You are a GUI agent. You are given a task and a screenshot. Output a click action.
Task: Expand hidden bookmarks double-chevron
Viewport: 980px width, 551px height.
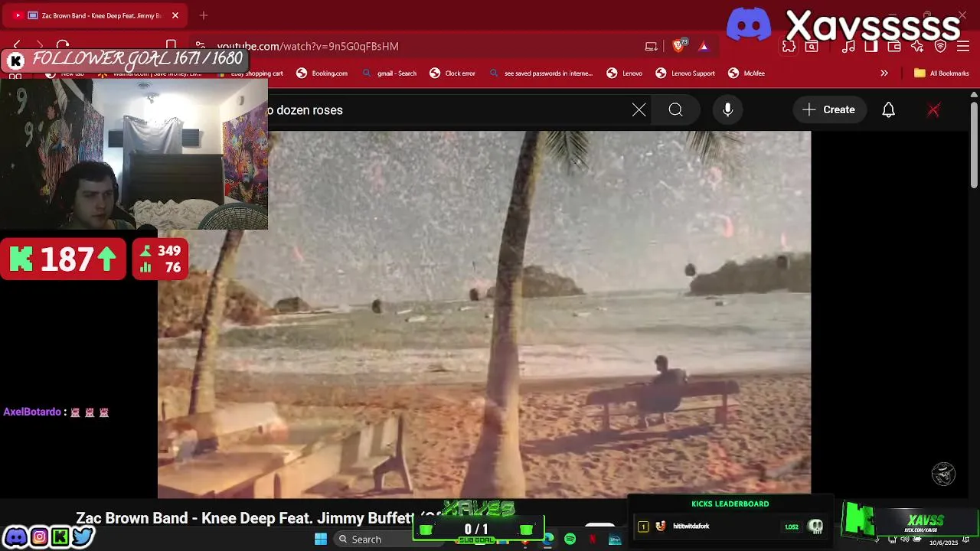click(x=884, y=73)
